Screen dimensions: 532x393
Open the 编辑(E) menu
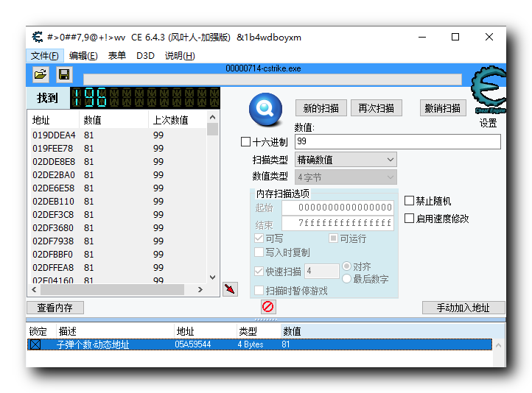click(x=83, y=55)
